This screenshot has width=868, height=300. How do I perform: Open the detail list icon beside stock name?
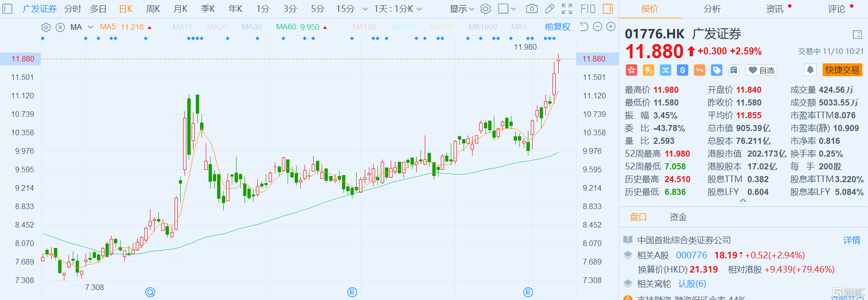click(857, 35)
